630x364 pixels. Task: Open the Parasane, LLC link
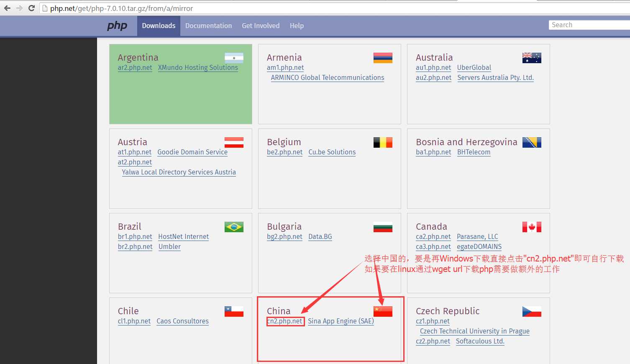[x=477, y=236]
